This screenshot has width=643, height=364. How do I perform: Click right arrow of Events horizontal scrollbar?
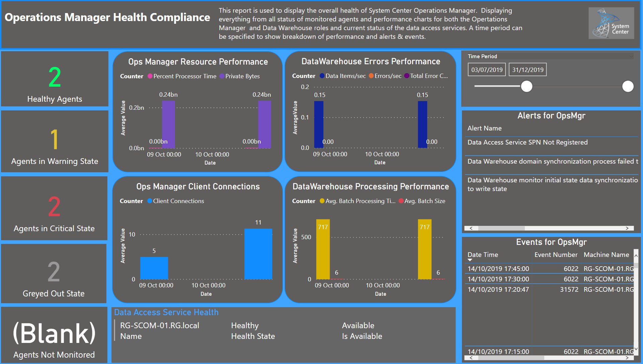tap(627, 358)
